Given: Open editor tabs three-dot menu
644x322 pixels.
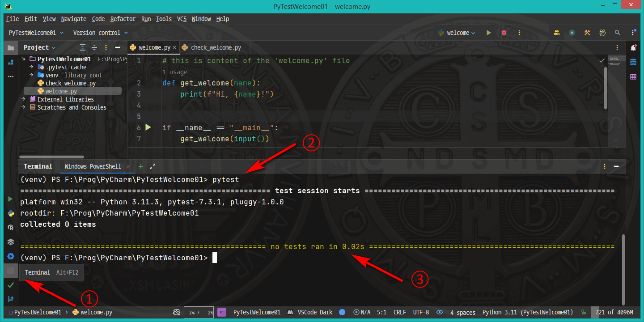Looking at the screenshot, I should click(x=617, y=47).
